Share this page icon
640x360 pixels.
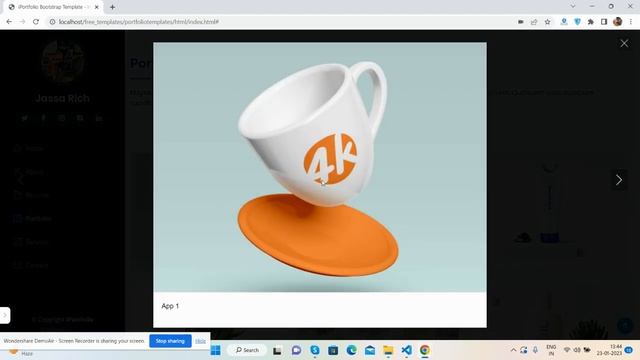pyautogui.click(x=534, y=22)
